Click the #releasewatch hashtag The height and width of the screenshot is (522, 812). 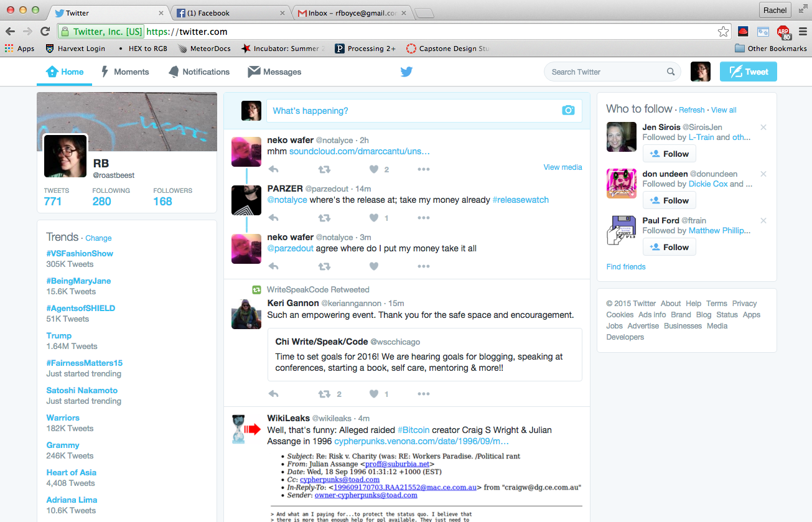point(520,200)
